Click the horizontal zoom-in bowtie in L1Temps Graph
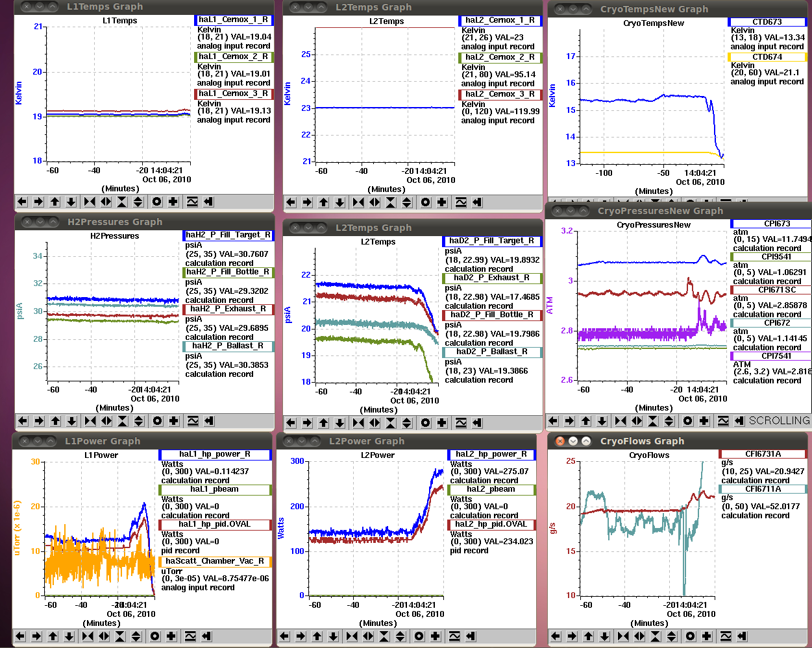This screenshot has width=812, height=648. (89, 202)
